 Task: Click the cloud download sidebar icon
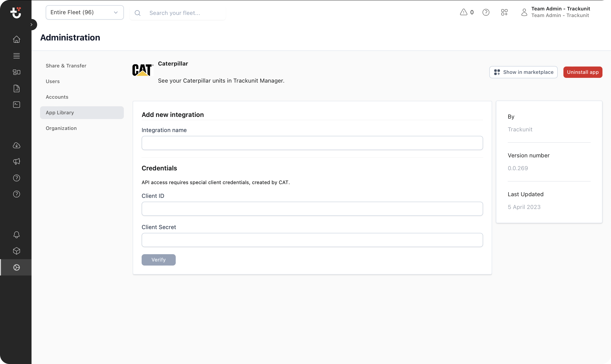click(x=16, y=146)
